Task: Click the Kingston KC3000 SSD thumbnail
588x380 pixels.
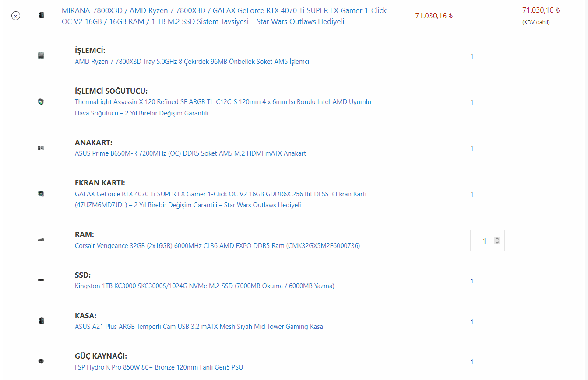Action: pos(41,280)
